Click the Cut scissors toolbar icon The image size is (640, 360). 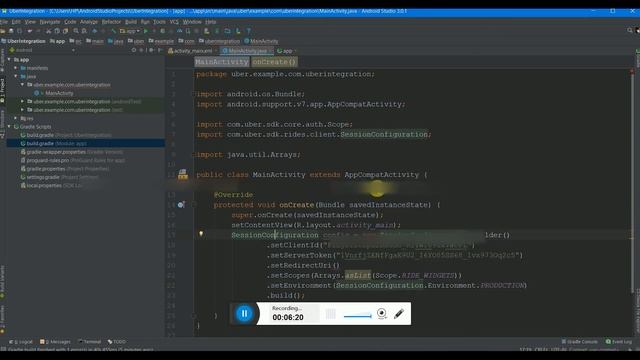[x=49, y=31]
